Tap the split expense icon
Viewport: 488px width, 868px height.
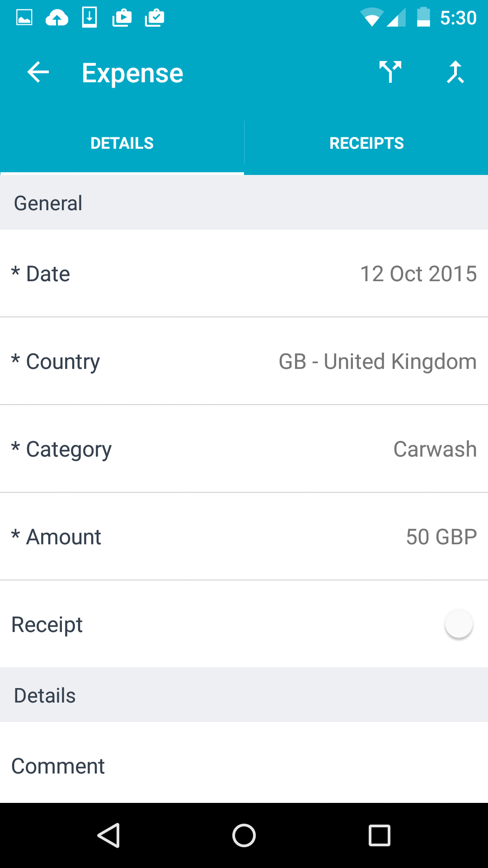coord(390,72)
